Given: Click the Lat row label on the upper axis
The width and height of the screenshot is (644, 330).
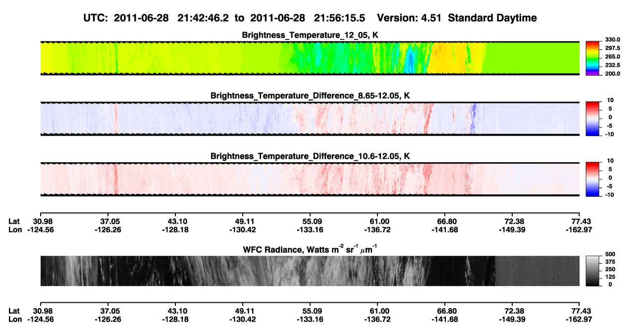Looking at the screenshot, I should (14, 221).
